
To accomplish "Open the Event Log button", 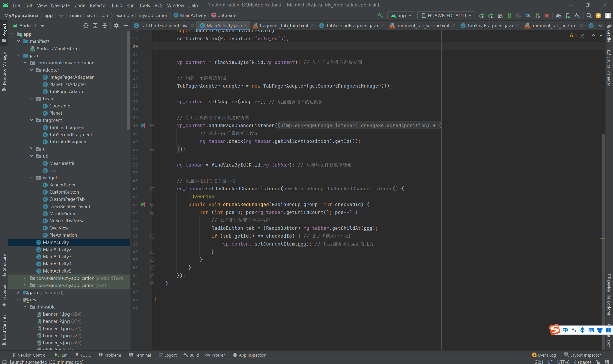I will (544, 355).
